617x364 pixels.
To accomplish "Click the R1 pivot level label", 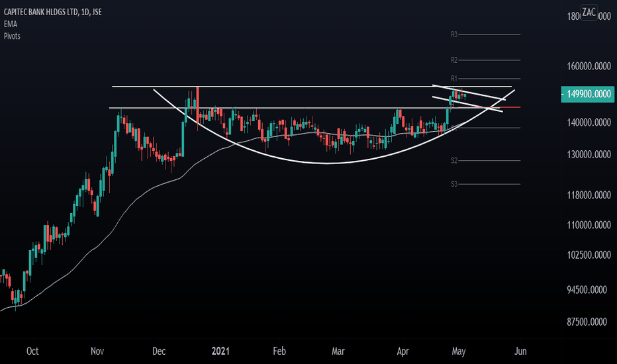I will 454,79.
